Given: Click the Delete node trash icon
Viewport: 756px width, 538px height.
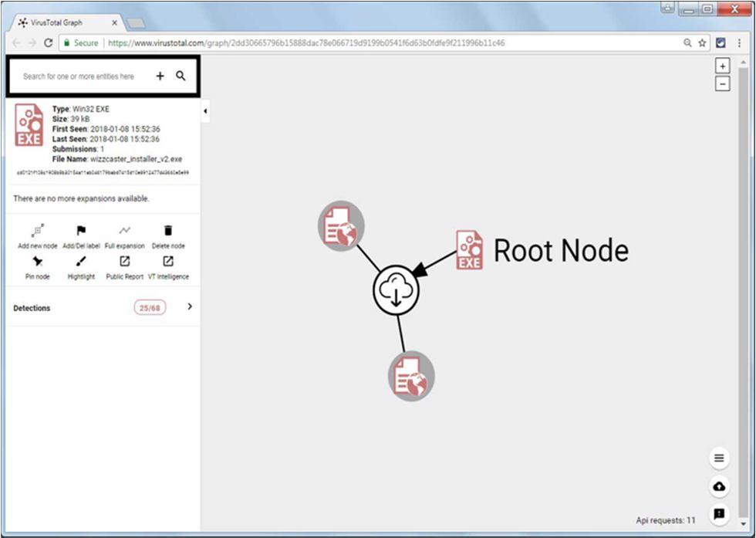Looking at the screenshot, I should tap(168, 231).
